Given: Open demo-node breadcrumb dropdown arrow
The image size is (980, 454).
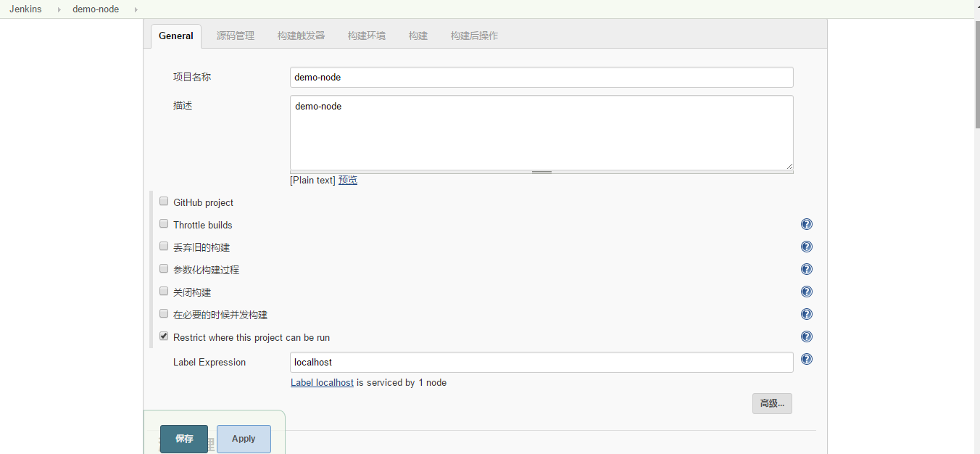Looking at the screenshot, I should [136, 9].
